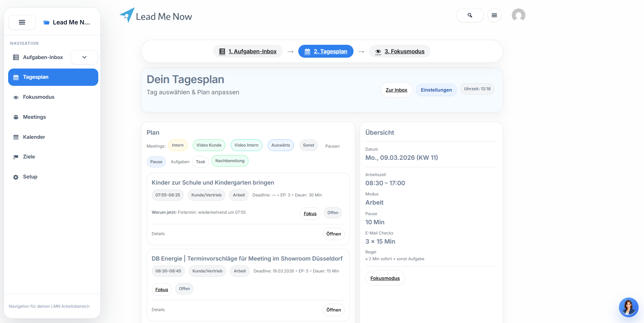Click the Lead Me Now logo

(155, 15)
